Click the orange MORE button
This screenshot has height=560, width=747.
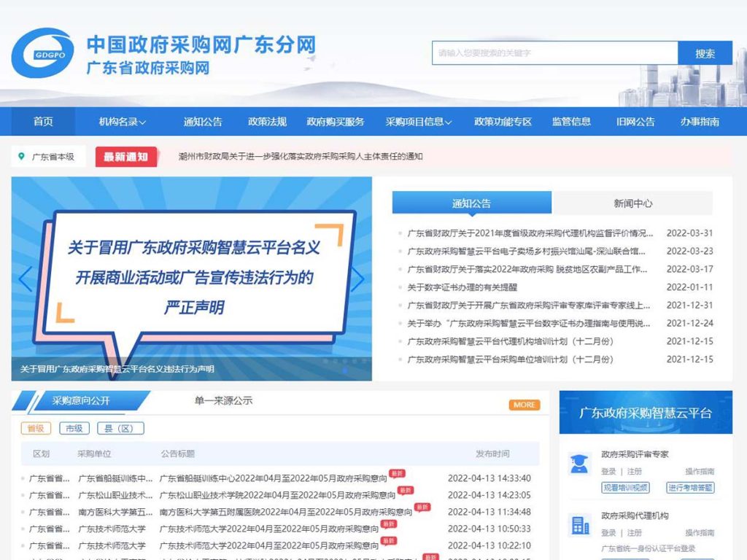pyautogui.click(x=524, y=405)
